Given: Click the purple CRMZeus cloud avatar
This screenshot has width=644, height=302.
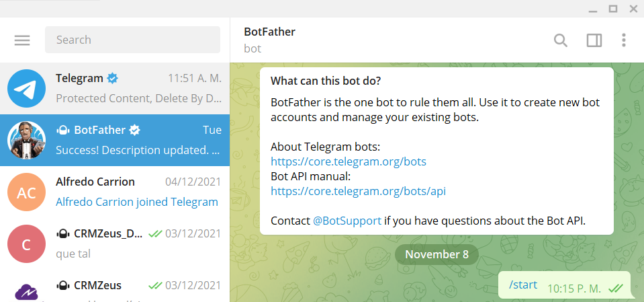Looking at the screenshot, I should click(26, 291).
